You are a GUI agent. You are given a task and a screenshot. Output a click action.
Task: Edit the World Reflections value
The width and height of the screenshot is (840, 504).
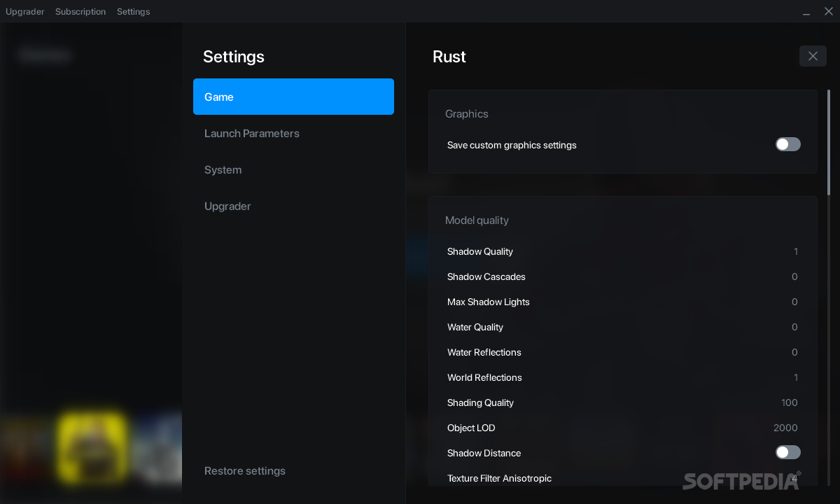[796, 377]
